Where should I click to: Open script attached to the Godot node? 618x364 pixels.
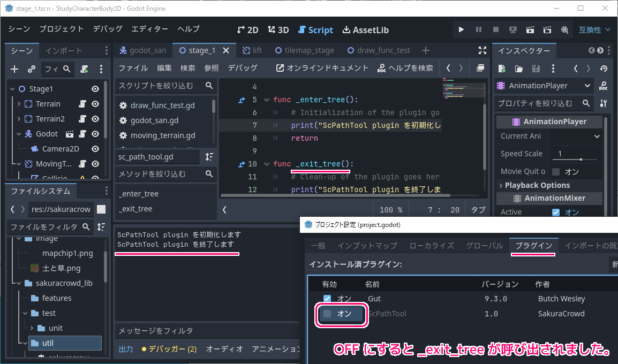tap(82, 134)
